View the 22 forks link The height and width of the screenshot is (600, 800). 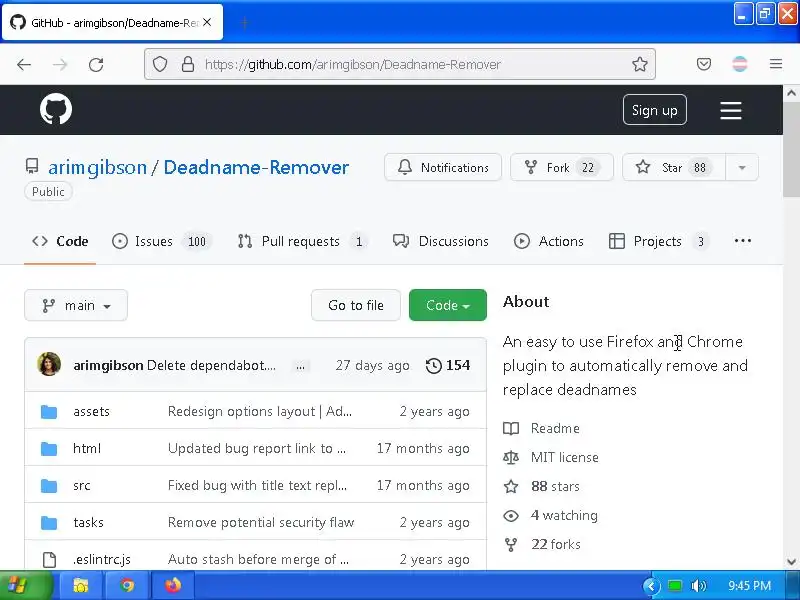point(556,544)
